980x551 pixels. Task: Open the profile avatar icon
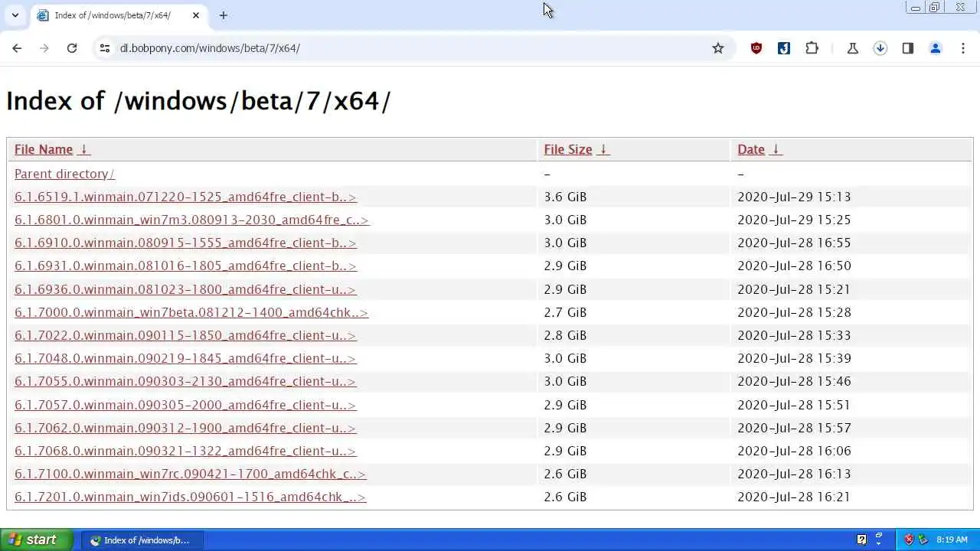click(x=936, y=48)
